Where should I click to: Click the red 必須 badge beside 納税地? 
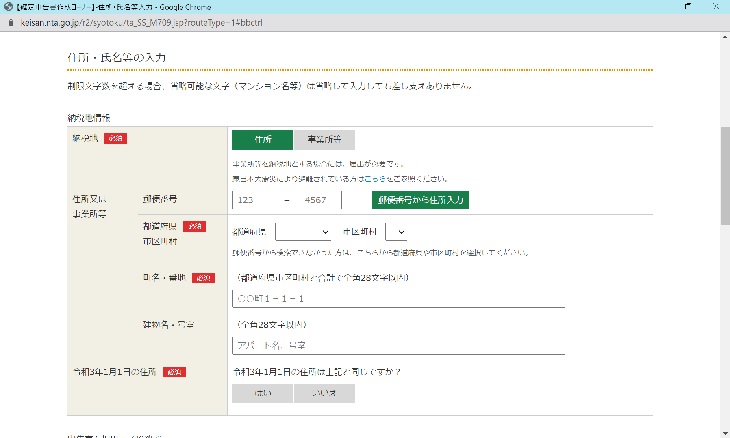coord(115,138)
